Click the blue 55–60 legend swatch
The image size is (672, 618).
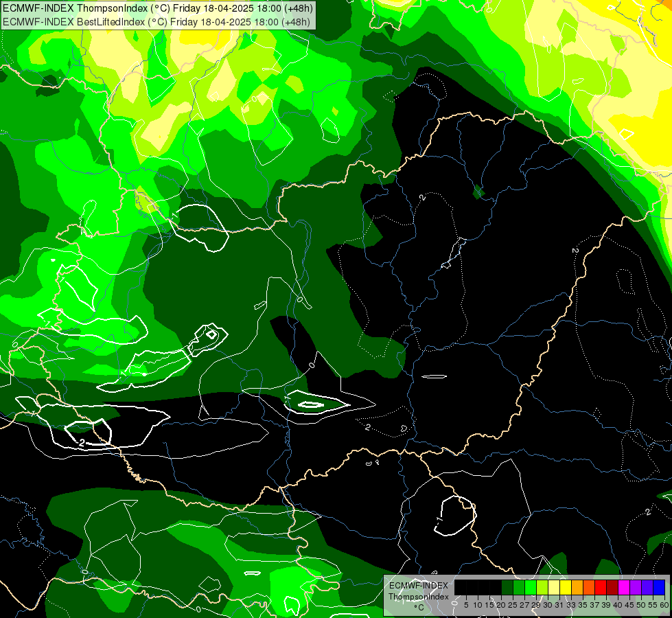pos(659,587)
